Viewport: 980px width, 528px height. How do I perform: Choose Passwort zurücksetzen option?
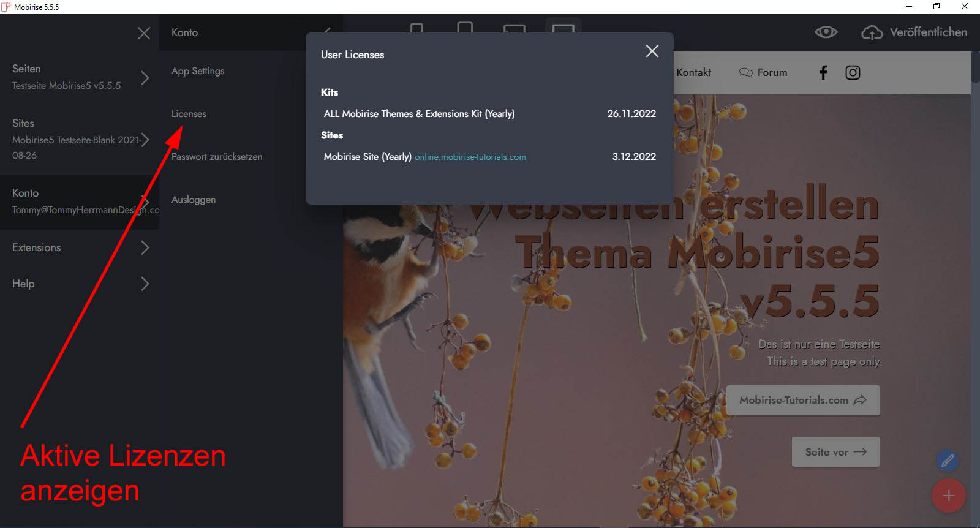217,157
